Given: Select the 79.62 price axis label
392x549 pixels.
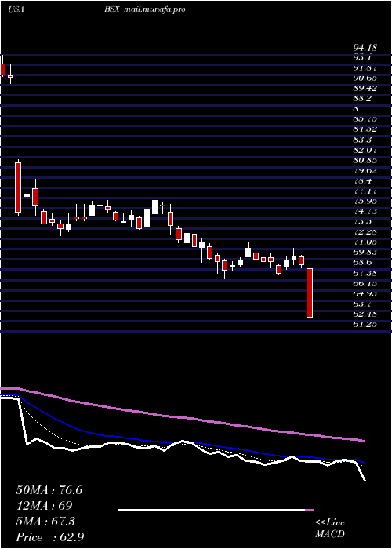Looking at the screenshot, I should click(365, 170).
